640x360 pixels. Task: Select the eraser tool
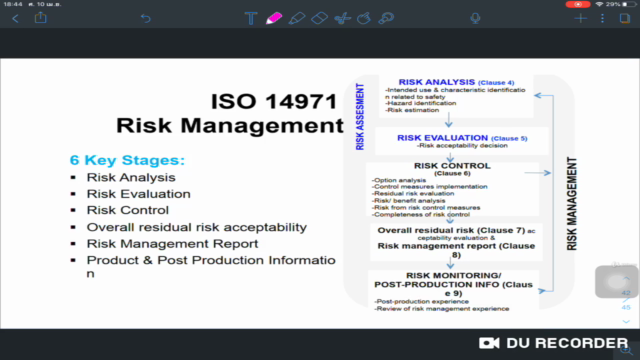coord(319,18)
